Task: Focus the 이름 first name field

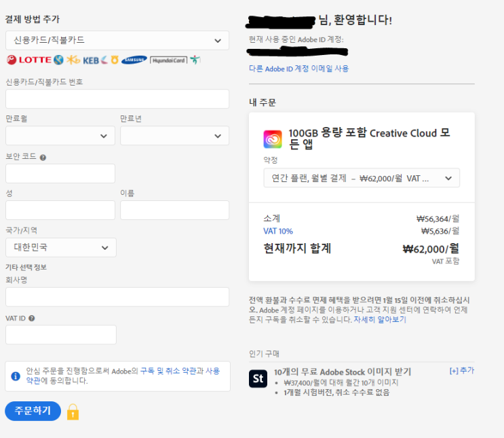Action: pos(174,210)
